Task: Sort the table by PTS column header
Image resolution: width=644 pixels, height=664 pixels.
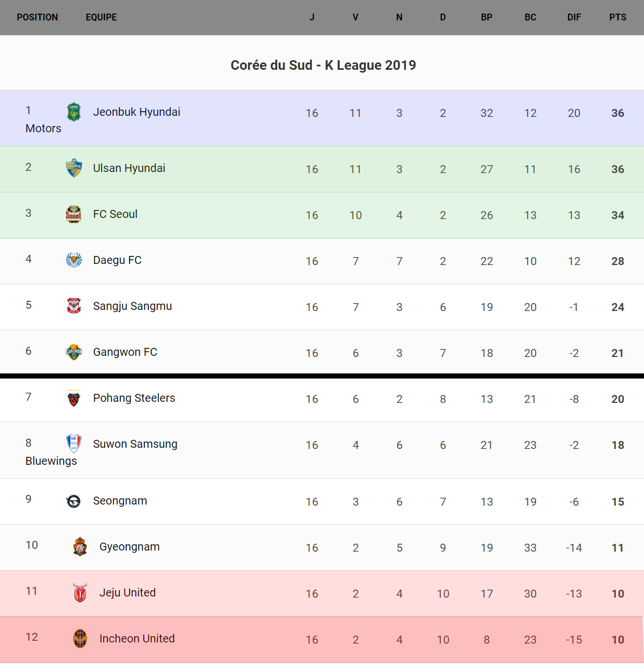Action: pos(617,17)
